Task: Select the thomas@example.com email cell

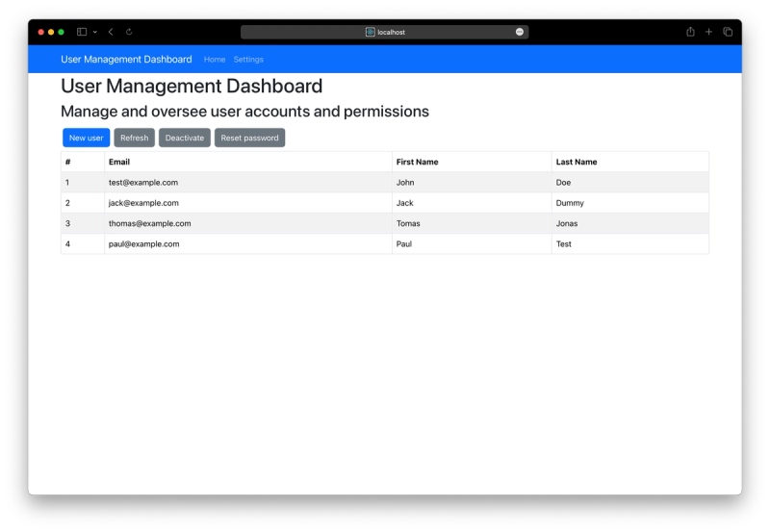Action: click(248, 224)
